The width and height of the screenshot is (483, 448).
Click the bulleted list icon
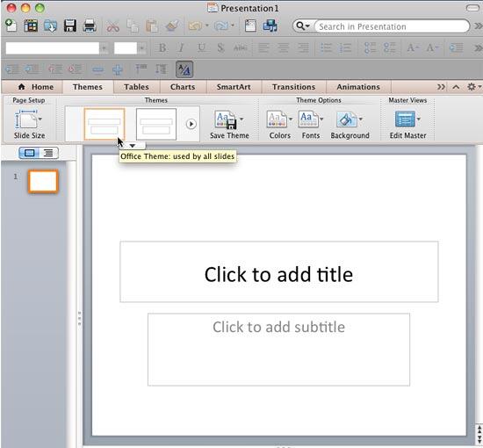point(326,47)
